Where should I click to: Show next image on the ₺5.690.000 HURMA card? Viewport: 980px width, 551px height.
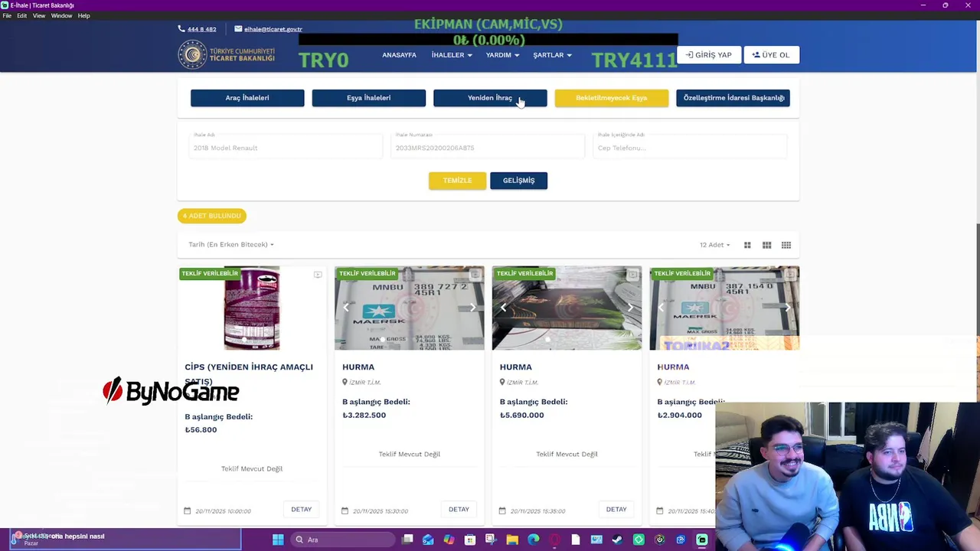coord(630,308)
